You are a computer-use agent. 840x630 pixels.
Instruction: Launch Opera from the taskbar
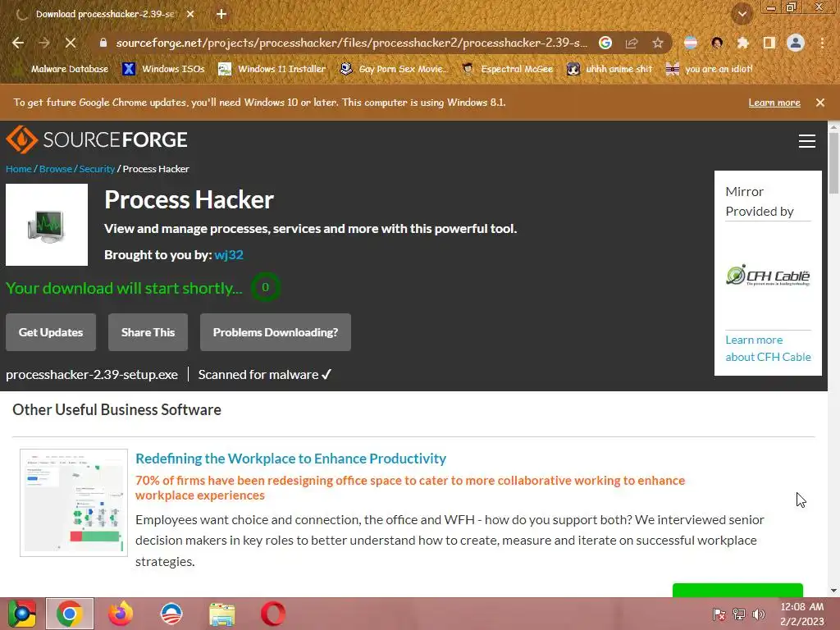pos(272,614)
